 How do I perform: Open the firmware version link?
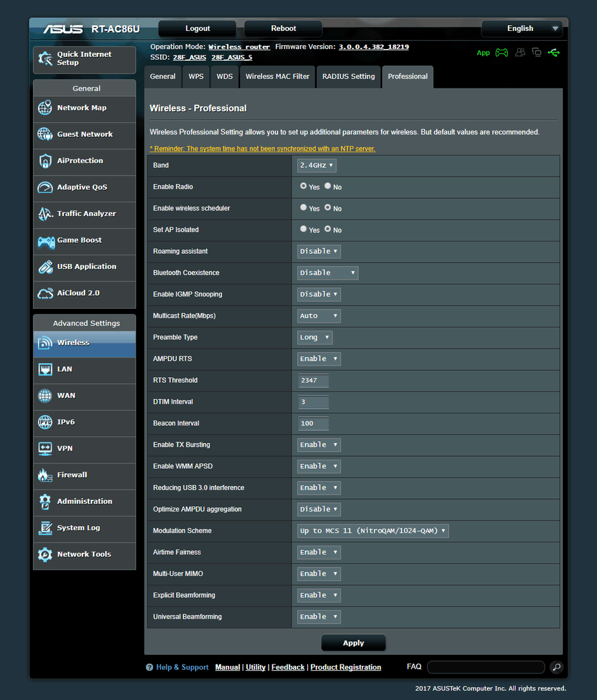374,47
